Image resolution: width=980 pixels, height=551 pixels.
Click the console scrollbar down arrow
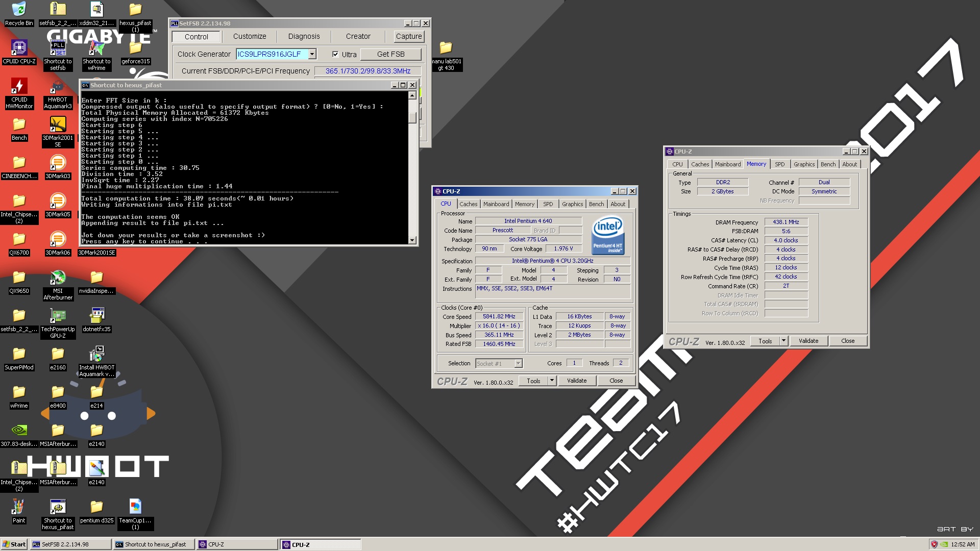(x=412, y=240)
